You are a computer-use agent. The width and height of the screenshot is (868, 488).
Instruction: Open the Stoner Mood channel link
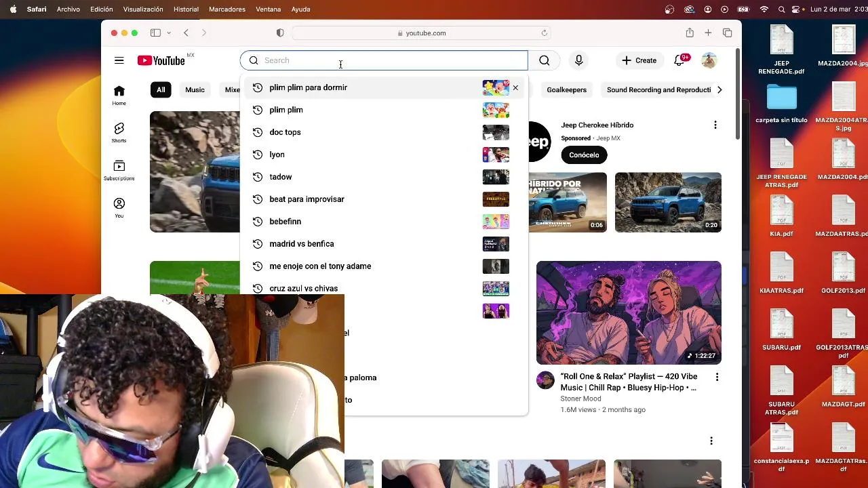(580, 399)
